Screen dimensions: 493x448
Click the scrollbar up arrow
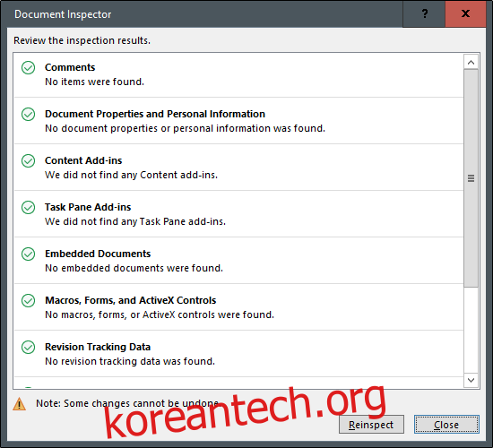click(x=471, y=62)
